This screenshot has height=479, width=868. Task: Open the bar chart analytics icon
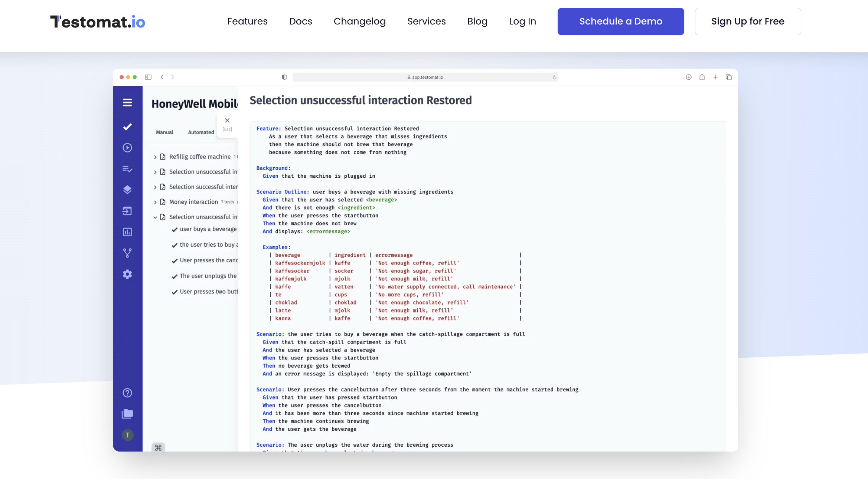coord(127,232)
